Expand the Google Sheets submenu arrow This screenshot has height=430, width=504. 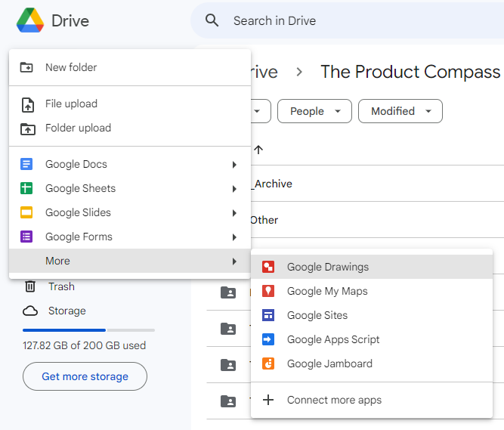pyautogui.click(x=234, y=189)
